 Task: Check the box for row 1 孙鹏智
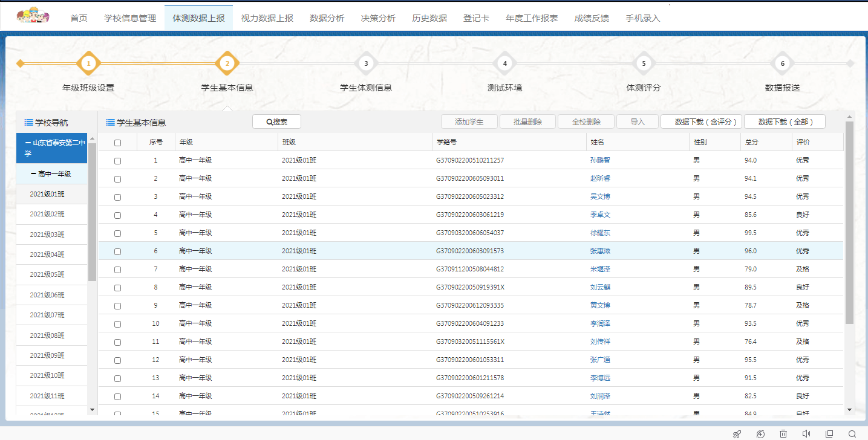point(117,161)
